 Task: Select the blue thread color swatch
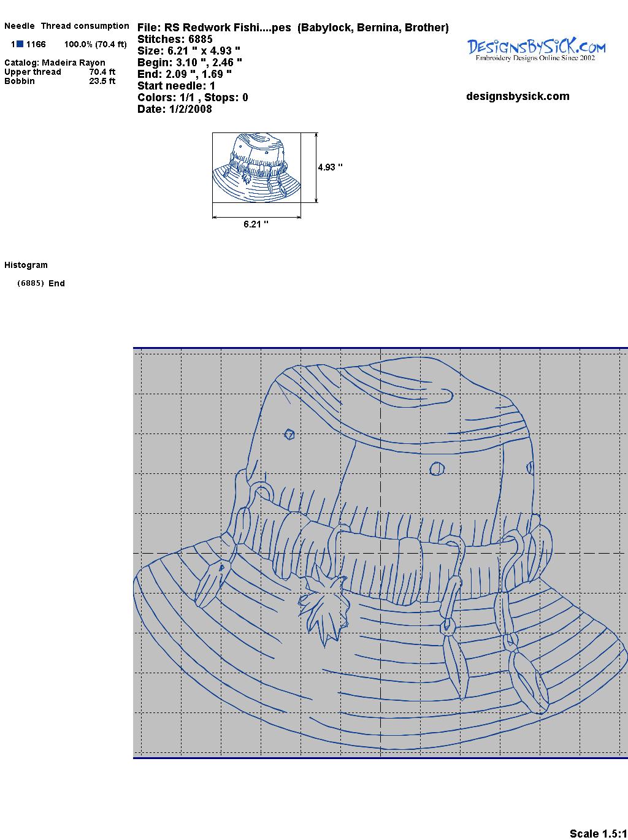pos(20,44)
